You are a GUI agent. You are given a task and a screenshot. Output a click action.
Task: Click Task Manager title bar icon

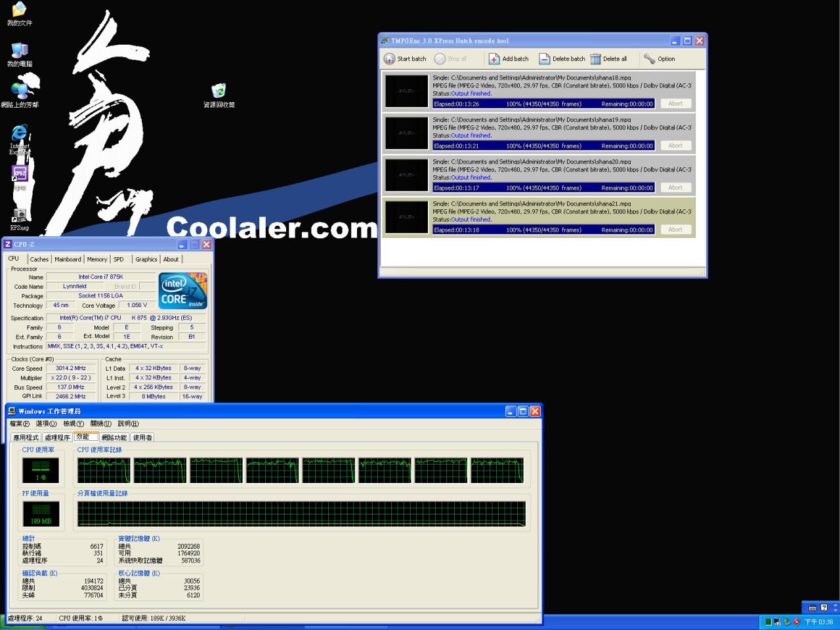(12, 411)
